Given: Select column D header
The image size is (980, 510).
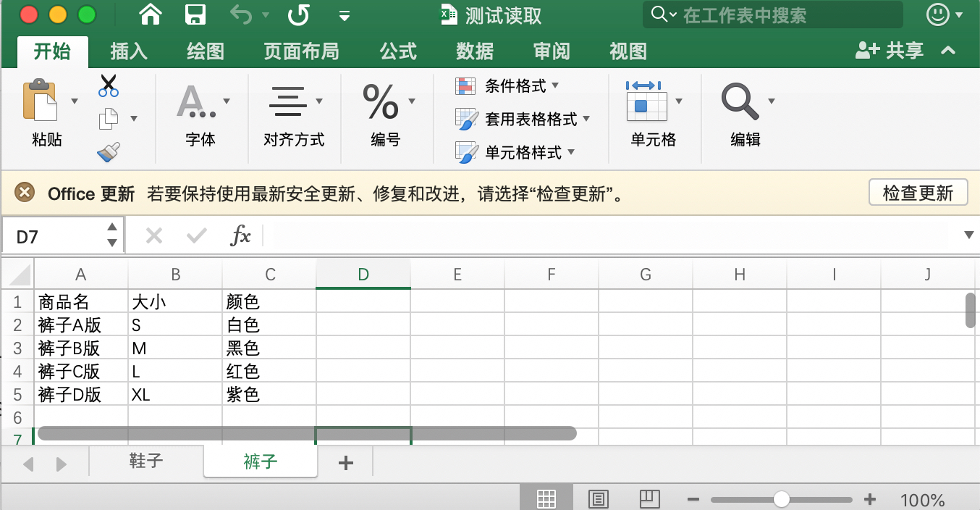Looking at the screenshot, I should tap(363, 275).
